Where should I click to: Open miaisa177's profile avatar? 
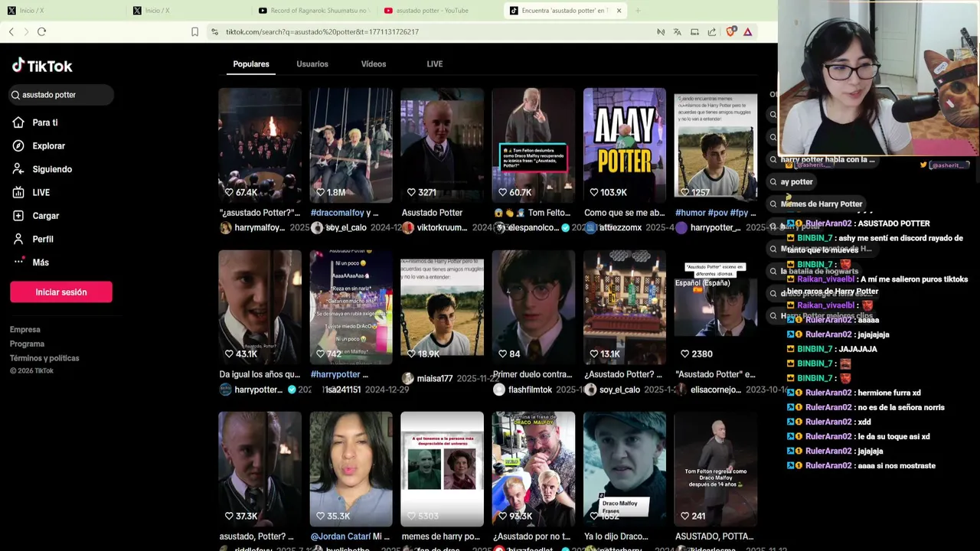(x=408, y=378)
